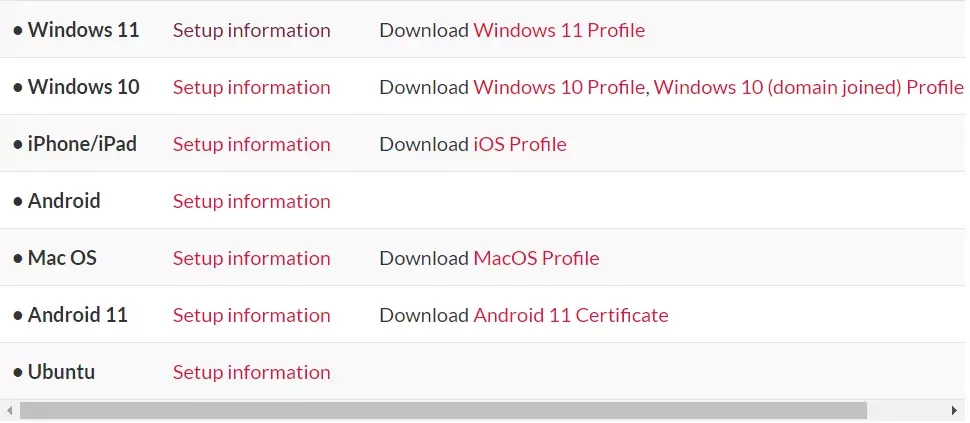Click the horizontal scrollbar right arrow
Viewport: 970px width, 423px height.
pyautogui.click(x=955, y=410)
